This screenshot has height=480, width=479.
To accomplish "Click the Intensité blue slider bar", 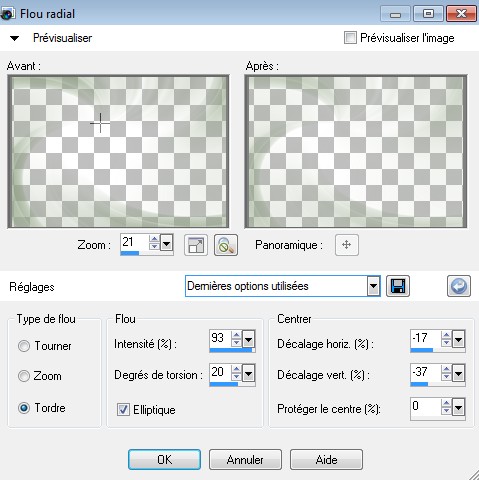I will pyautogui.click(x=232, y=350).
